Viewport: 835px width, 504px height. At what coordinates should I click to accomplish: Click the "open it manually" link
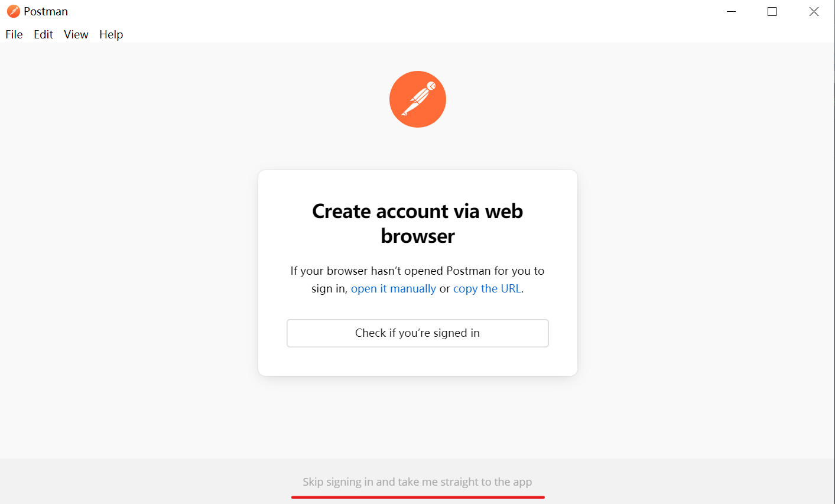pos(393,288)
